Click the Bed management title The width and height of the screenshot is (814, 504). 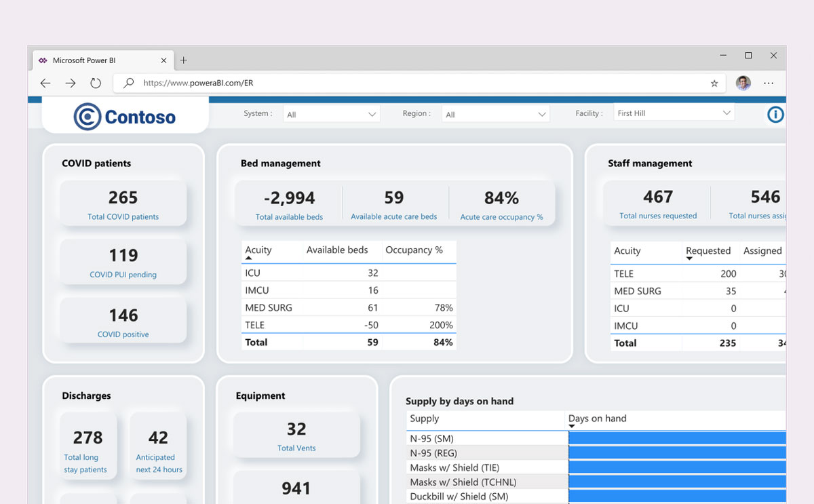coord(281,163)
